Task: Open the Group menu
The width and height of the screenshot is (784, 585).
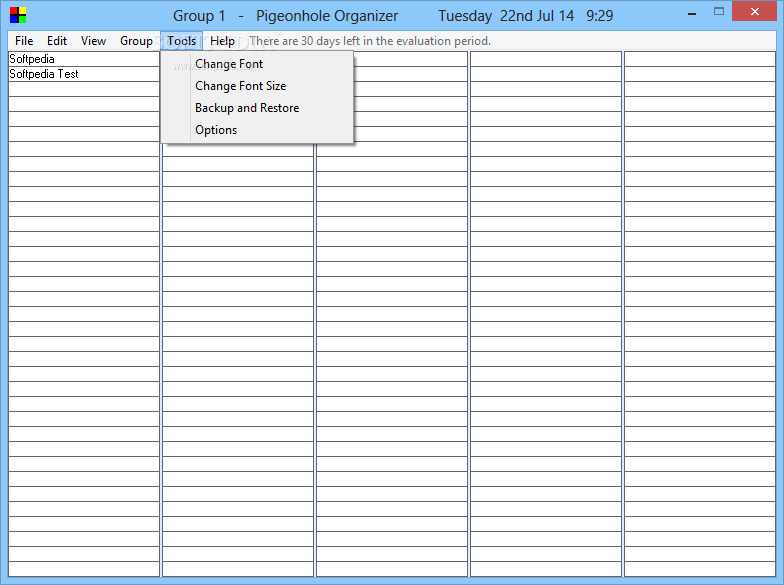Action: point(136,41)
